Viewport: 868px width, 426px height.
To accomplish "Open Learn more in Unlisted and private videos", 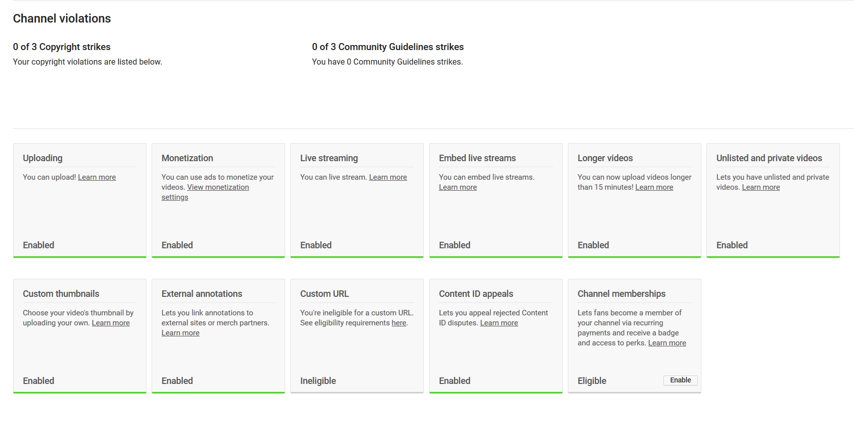I will [760, 187].
